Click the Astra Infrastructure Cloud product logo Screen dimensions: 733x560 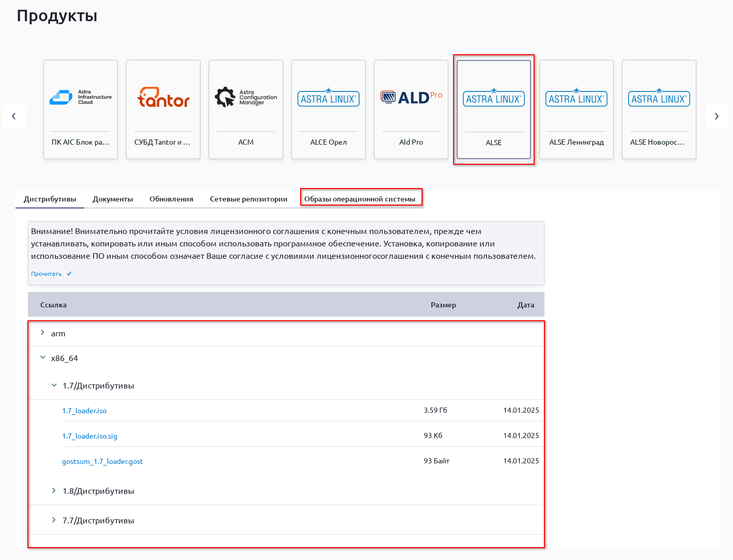(80, 97)
